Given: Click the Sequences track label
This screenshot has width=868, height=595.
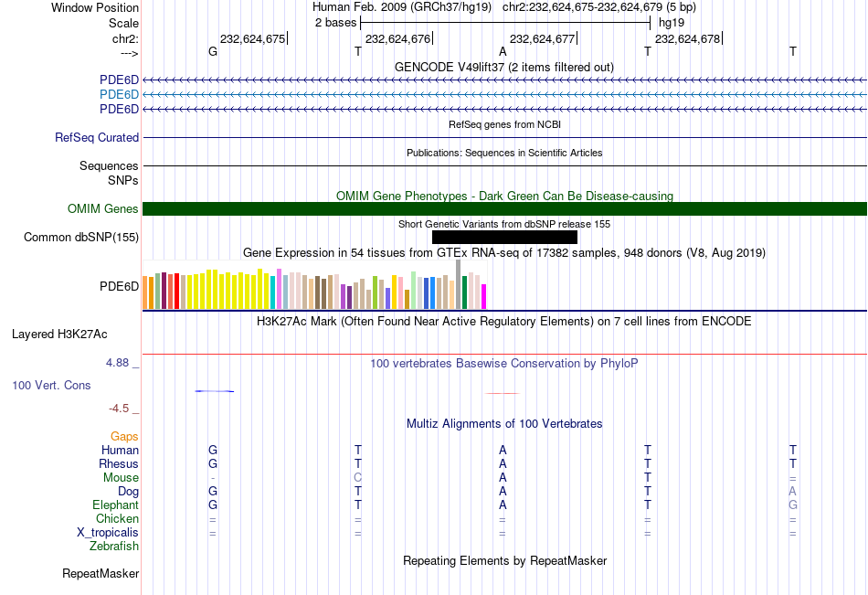Looking at the screenshot, I should click(109, 165).
